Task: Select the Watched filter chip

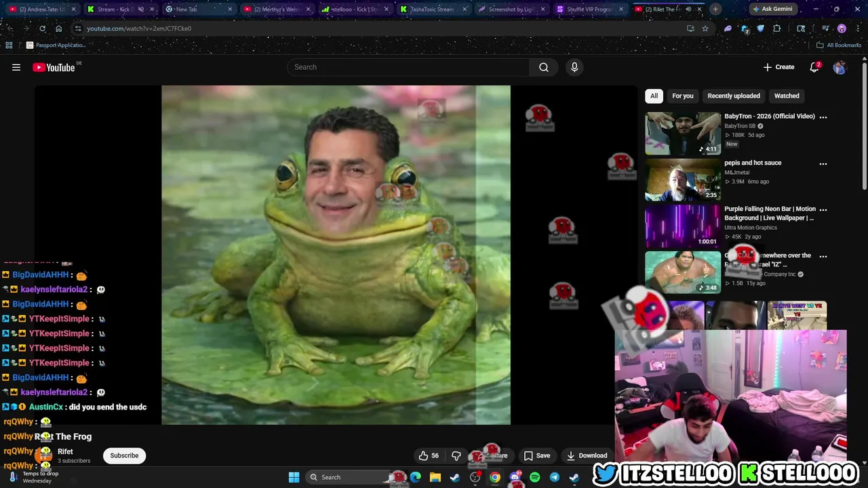Action: point(787,96)
